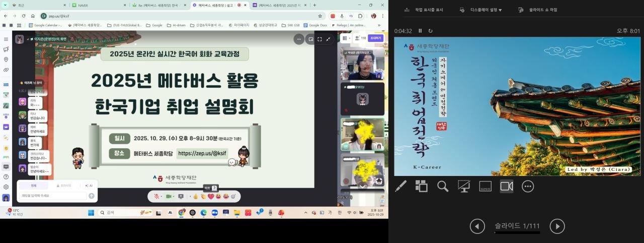Click the purple 초대하기 invite button

[x=376, y=38]
